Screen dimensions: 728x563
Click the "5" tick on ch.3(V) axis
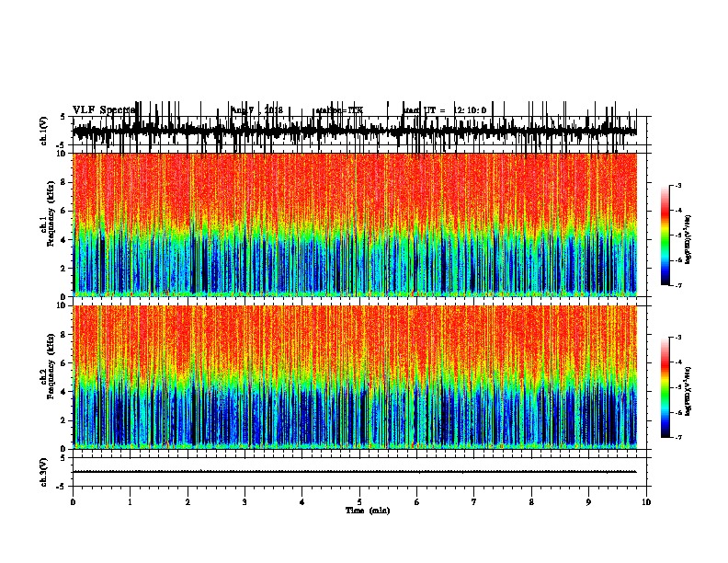click(x=63, y=458)
